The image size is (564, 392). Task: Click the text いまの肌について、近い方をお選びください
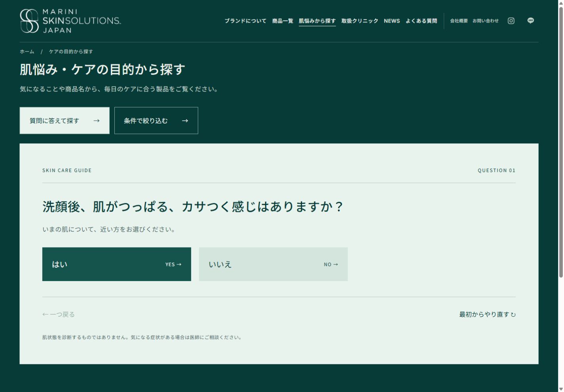click(110, 229)
